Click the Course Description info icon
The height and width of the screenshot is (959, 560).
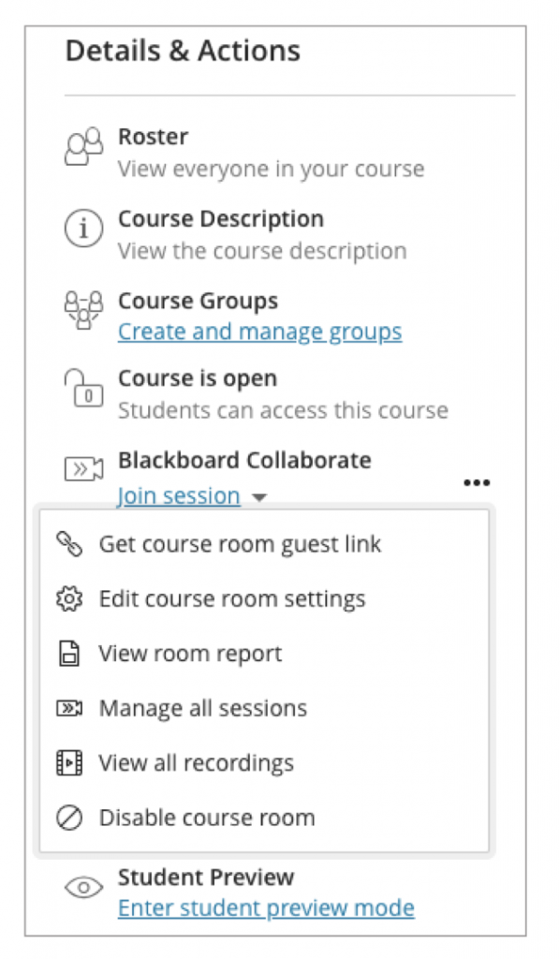[83, 229]
